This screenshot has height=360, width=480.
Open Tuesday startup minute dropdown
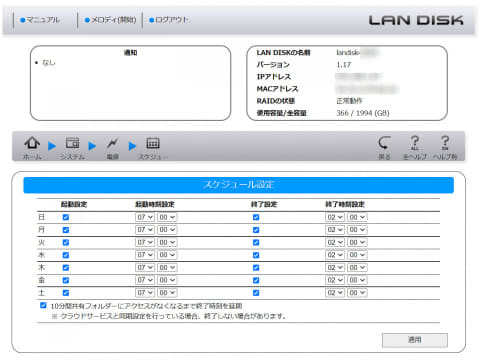click(x=167, y=242)
